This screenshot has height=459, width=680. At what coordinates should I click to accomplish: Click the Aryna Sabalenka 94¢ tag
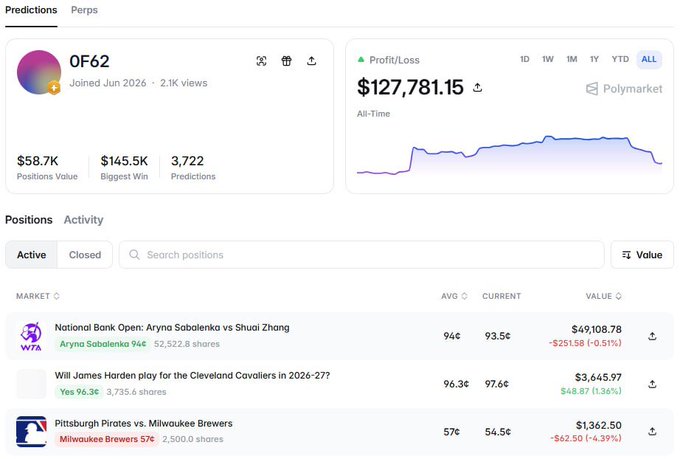[x=103, y=344]
